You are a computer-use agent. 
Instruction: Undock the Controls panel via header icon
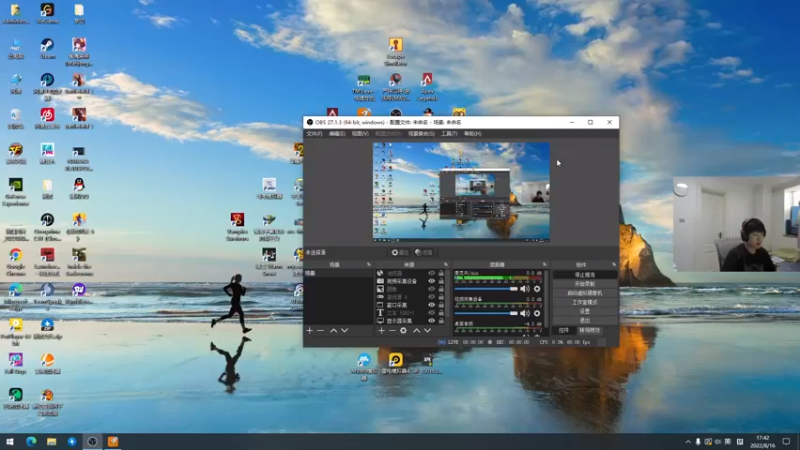coord(614,264)
